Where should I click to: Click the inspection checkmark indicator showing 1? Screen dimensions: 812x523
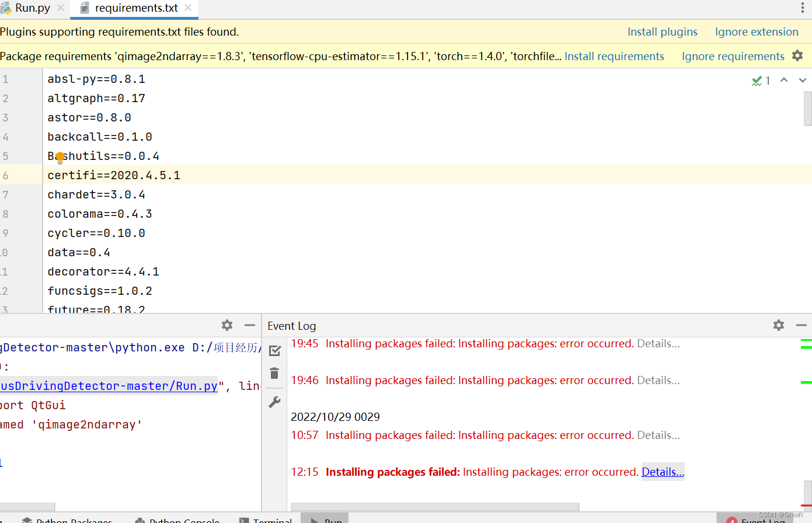761,81
